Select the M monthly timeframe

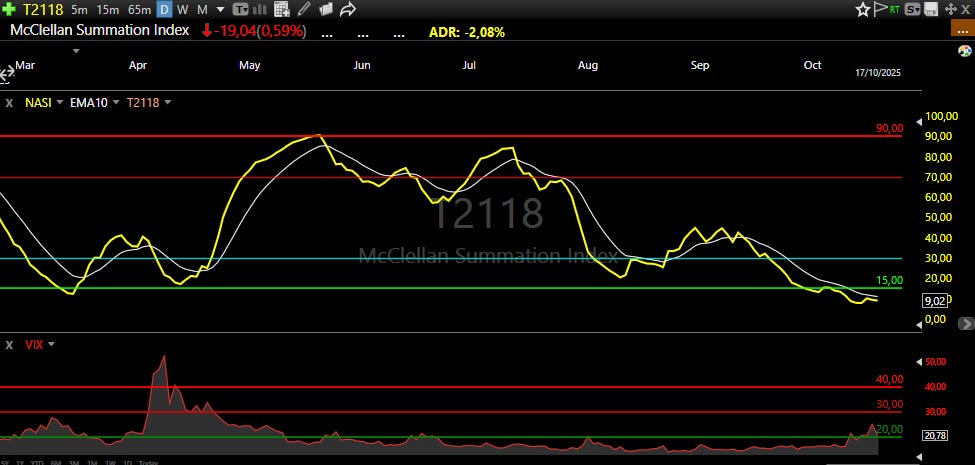point(202,9)
